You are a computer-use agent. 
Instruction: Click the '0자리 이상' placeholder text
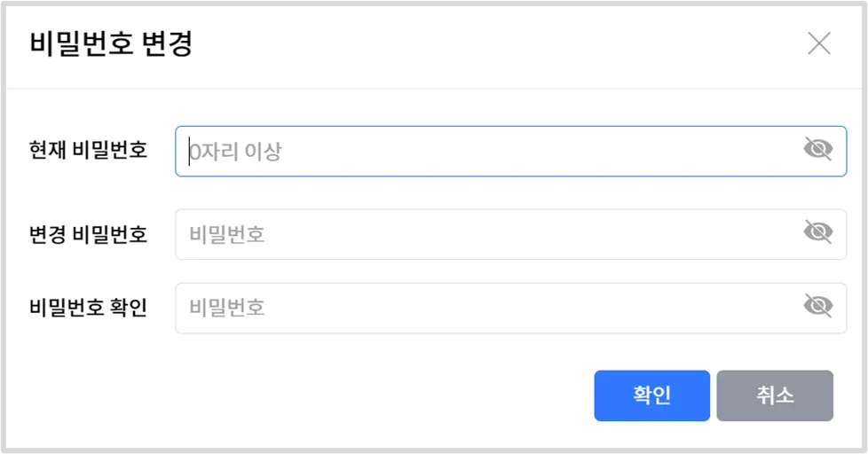(236, 152)
